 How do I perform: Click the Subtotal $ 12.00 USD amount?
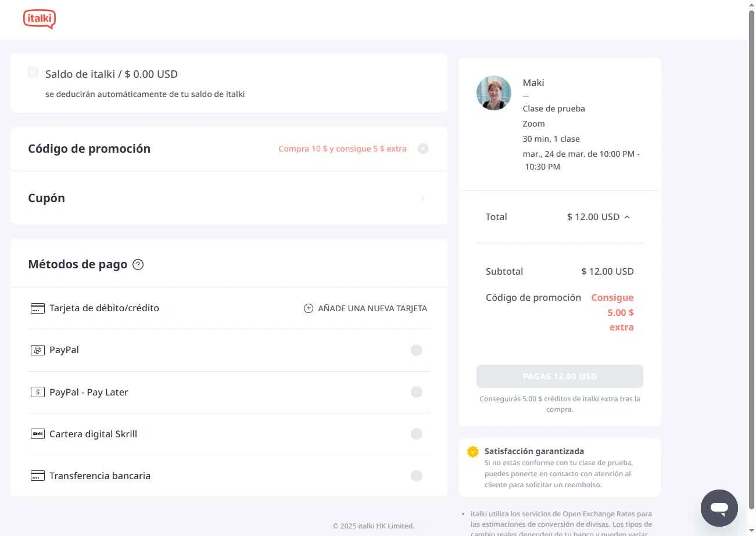[x=607, y=272]
